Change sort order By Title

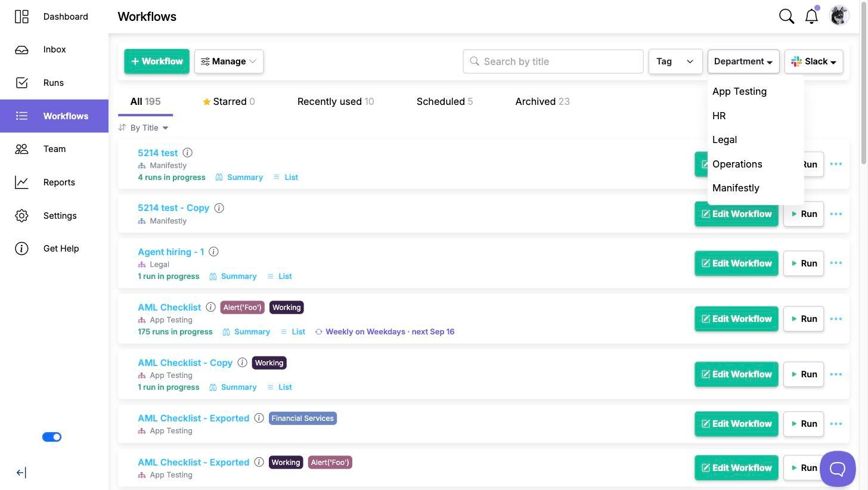(x=144, y=128)
